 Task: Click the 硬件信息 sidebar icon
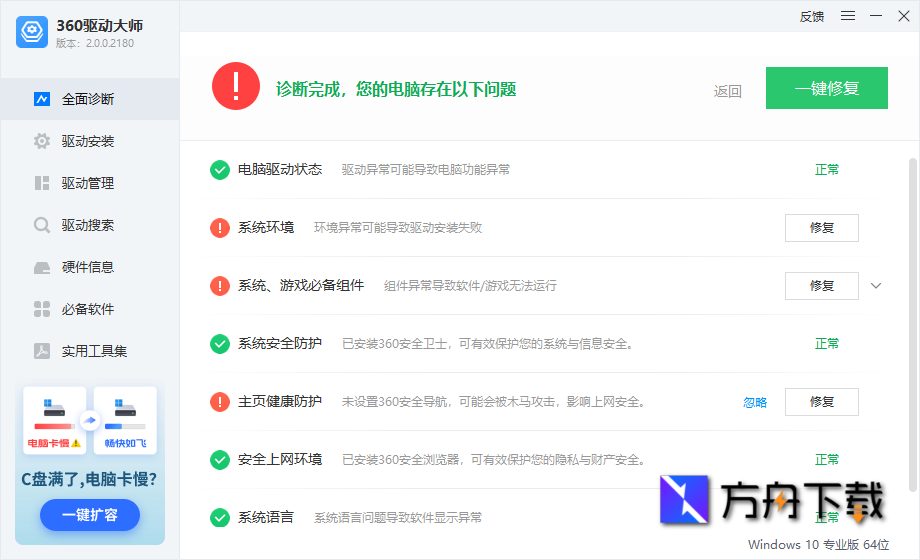[x=42, y=268]
